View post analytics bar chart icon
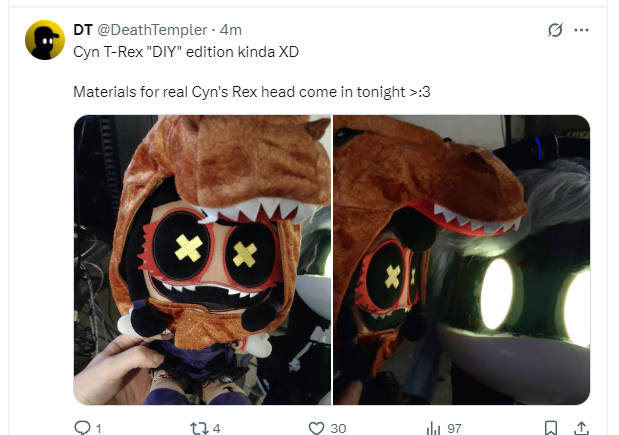This screenshot has height=435, width=619. pyautogui.click(x=433, y=428)
